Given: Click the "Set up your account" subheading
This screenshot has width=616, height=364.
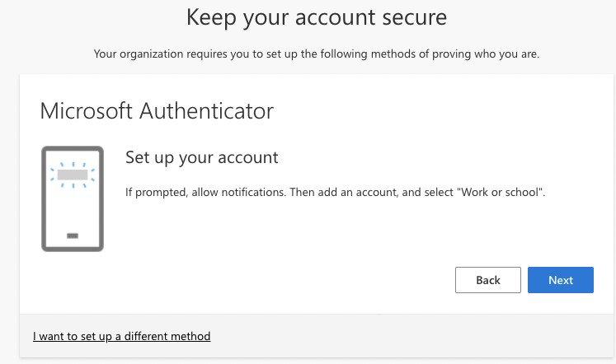Looking at the screenshot, I should tap(201, 156).
